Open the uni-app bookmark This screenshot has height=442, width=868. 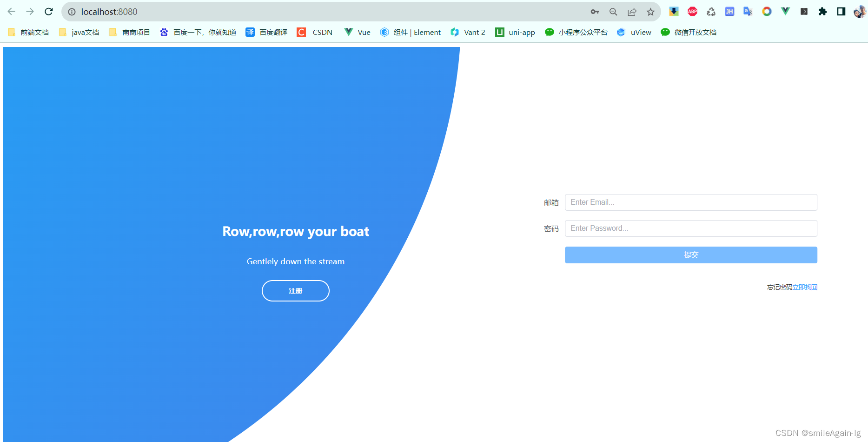tap(515, 32)
